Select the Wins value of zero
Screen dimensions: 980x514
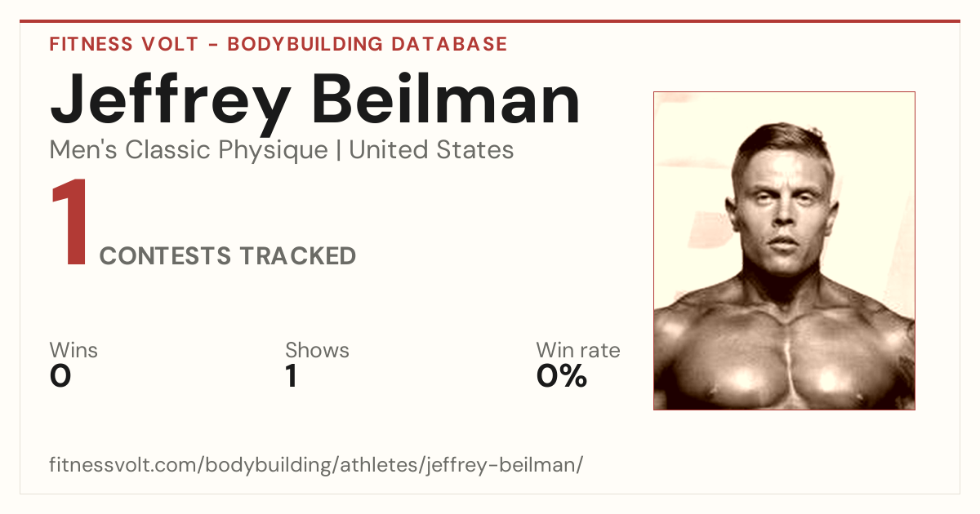60,376
